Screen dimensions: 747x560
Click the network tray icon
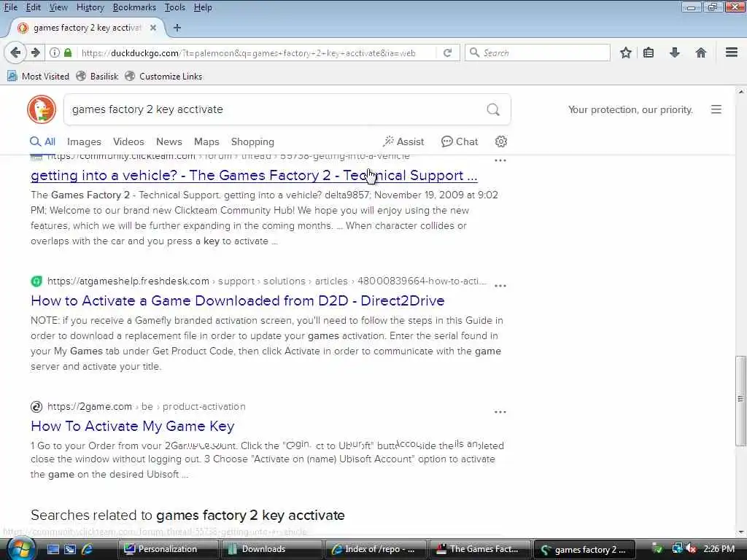point(676,549)
